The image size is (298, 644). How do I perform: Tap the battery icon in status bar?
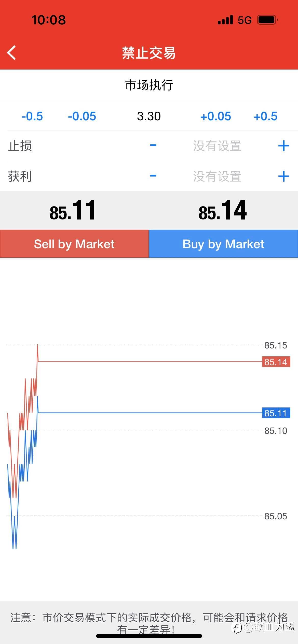pos(267,20)
